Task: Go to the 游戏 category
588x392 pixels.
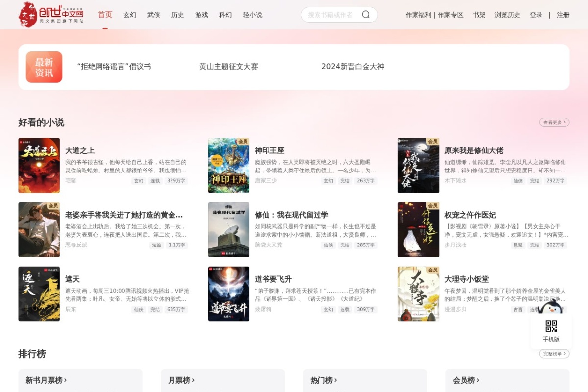Action: click(x=202, y=15)
